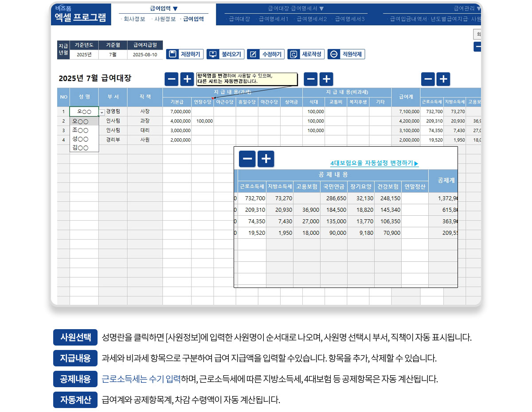Click the 4대보험요율 자동설정 변경하기 link
The height and width of the screenshot is (412, 532).
(x=374, y=163)
